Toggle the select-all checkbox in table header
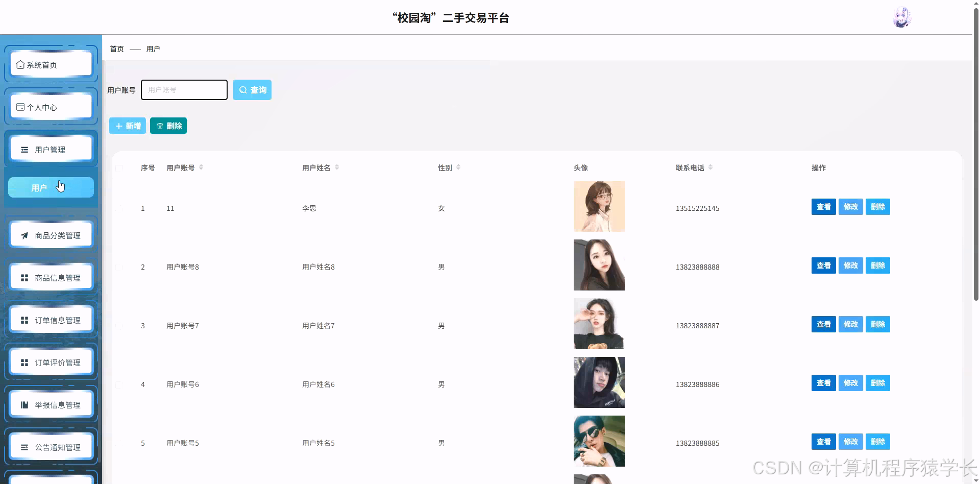The height and width of the screenshot is (484, 980). click(x=120, y=167)
